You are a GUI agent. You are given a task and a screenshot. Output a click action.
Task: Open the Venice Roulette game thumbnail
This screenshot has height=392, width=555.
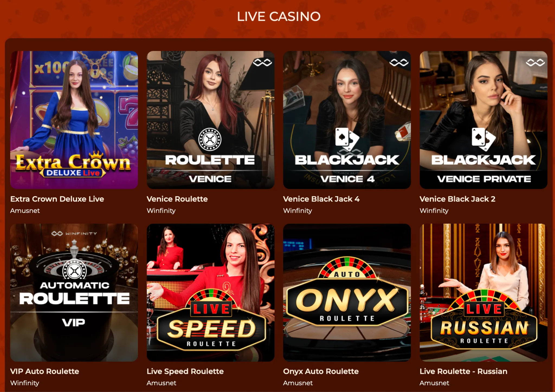click(211, 120)
